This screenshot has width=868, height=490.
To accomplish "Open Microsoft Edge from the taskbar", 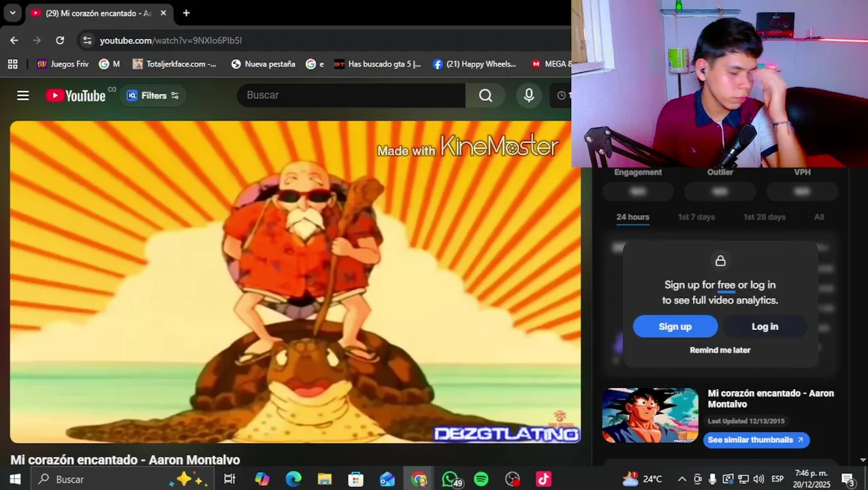I will click(293, 479).
